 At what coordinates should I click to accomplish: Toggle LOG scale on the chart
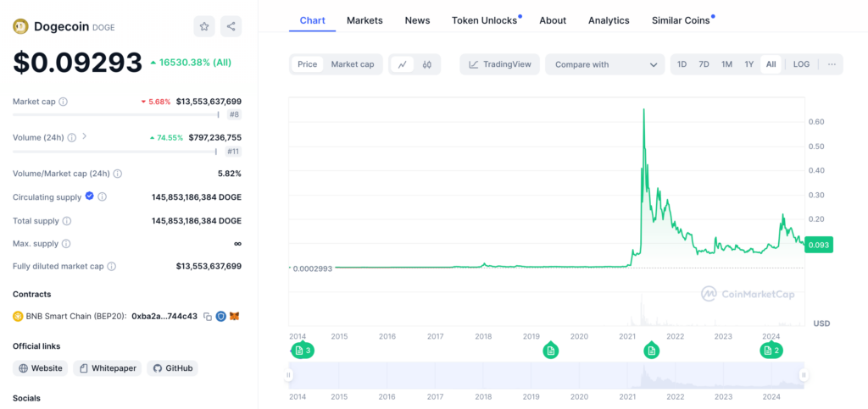point(801,64)
